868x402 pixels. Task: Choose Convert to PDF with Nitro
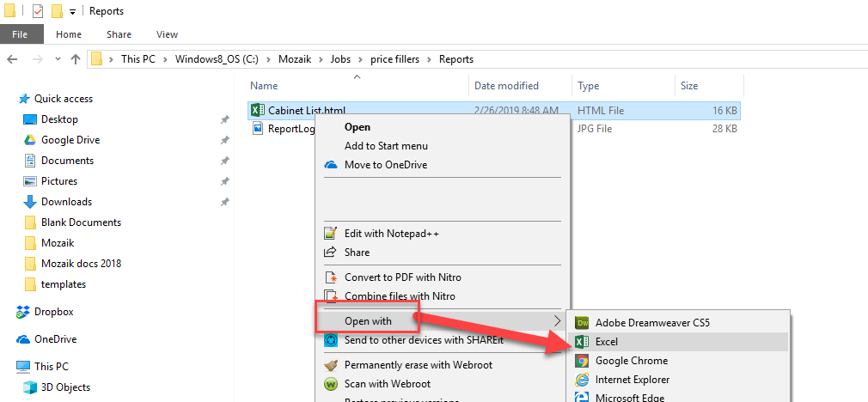click(x=402, y=277)
